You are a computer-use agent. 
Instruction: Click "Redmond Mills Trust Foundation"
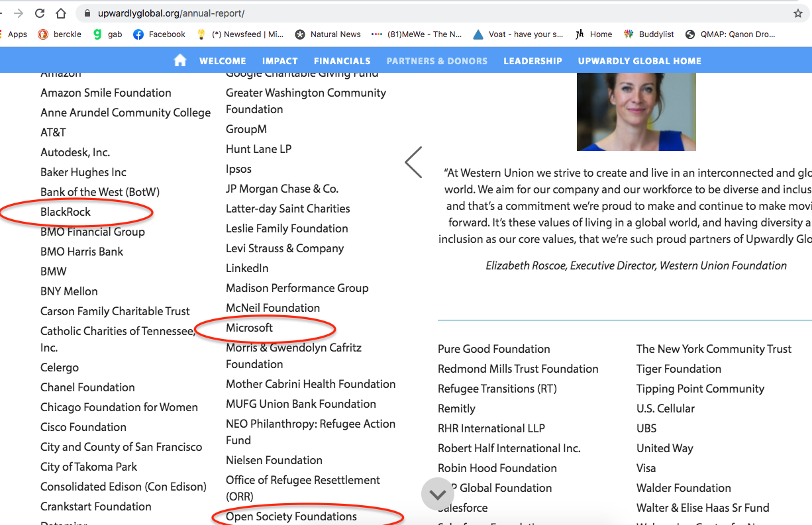(518, 369)
